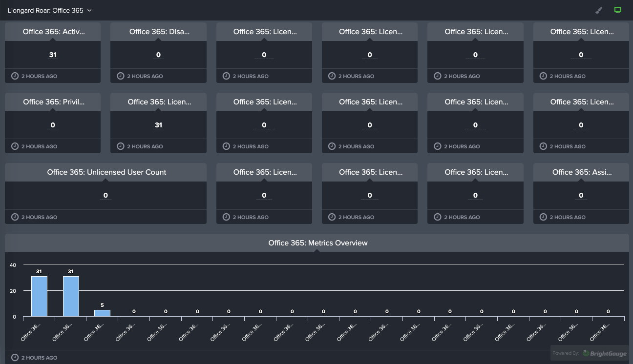The height and width of the screenshot is (364, 633).
Task: Open the Powered By BrightGauge logo link
Action: click(604, 353)
